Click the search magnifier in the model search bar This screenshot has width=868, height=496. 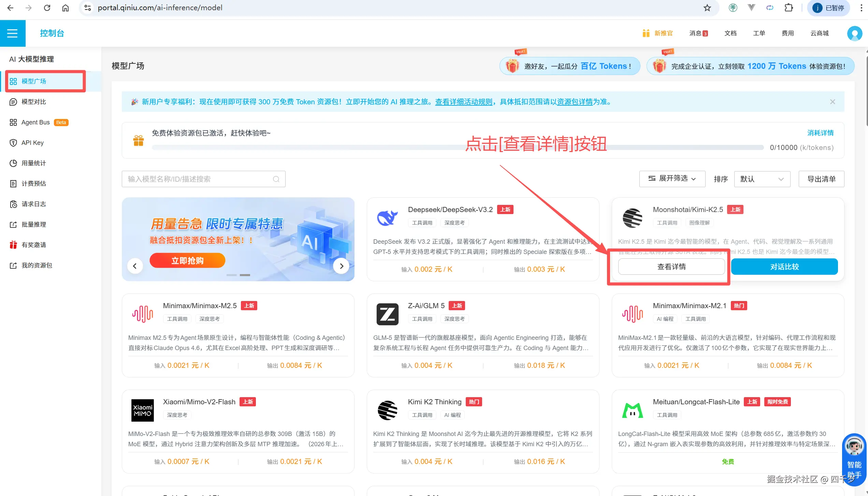pyautogui.click(x=276, y=179)
